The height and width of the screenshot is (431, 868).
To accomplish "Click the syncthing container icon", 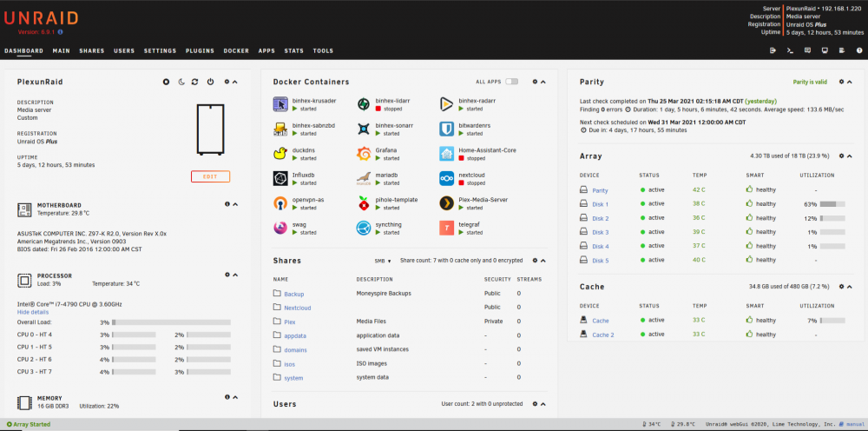I will pos(363,228).
